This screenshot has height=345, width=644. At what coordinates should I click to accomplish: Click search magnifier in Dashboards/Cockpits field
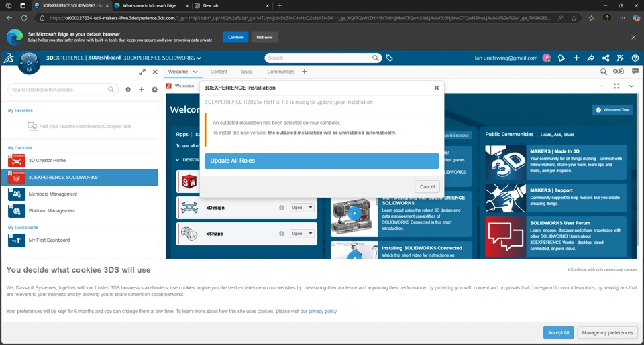(x=111, y=89)
